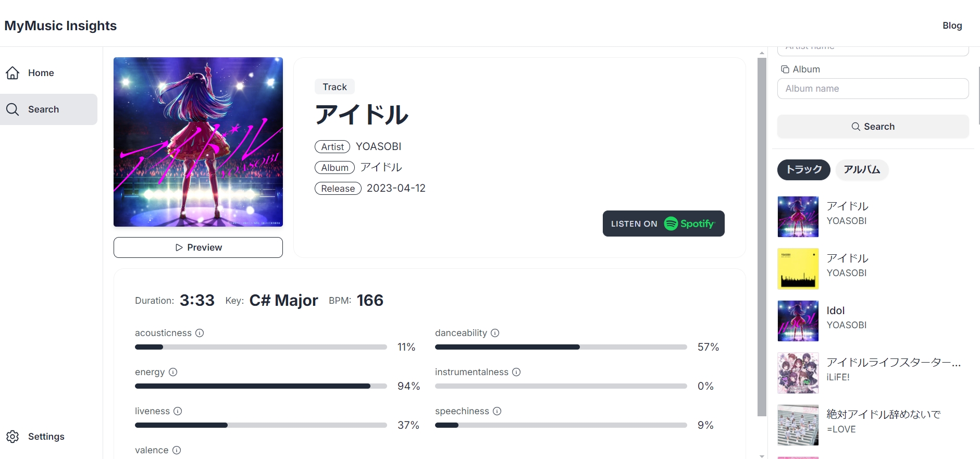The height and width of the screenshot is (459, 980).
Task: Open the instrumentalness info icon
Action: 516,372
